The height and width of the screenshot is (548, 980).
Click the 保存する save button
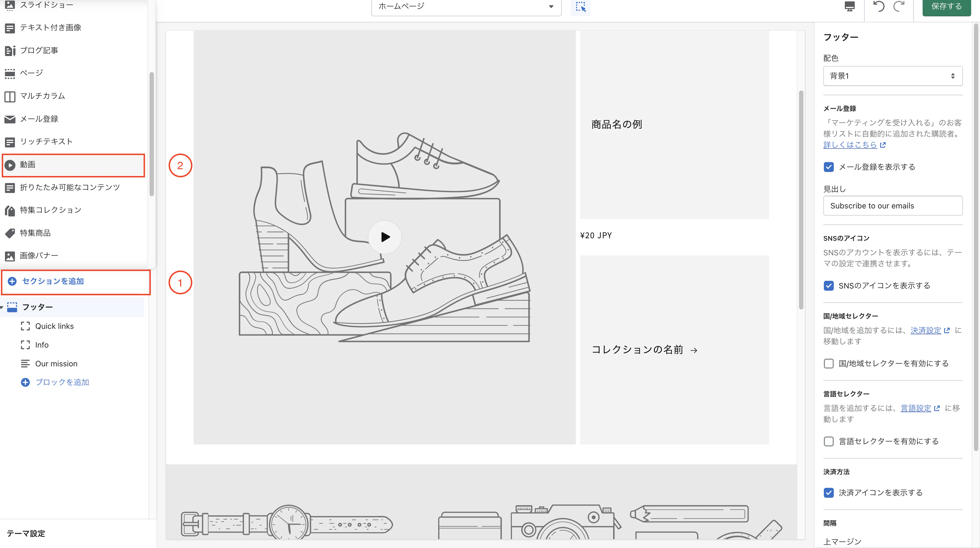946,6
